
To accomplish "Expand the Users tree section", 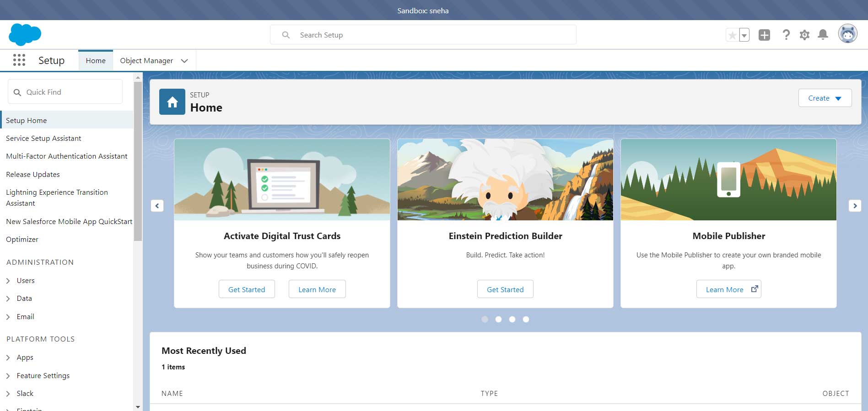I will tap(8, 281).
